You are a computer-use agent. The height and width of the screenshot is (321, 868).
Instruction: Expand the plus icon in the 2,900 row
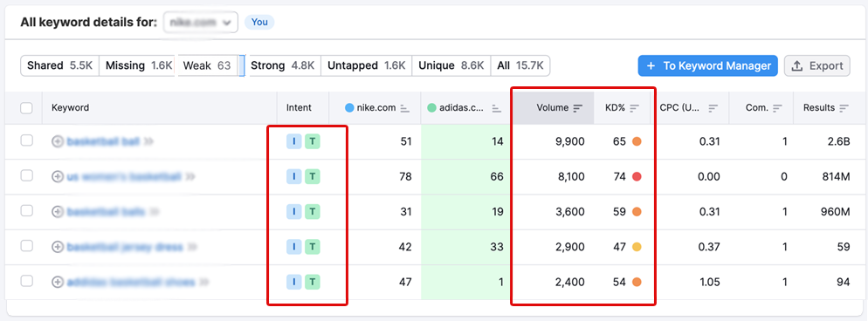[x=57, y=247]
